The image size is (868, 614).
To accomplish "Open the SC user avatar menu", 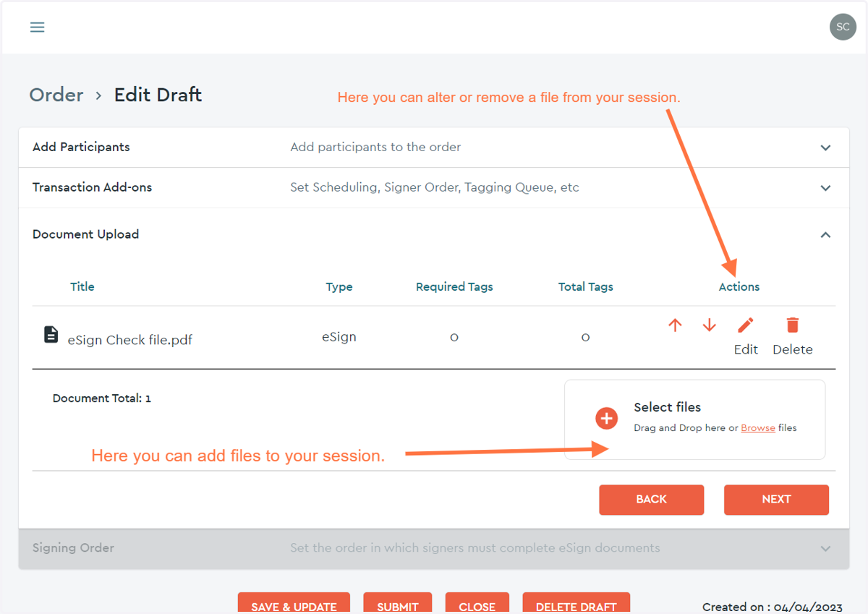I will pyautogui.click(x=843, y=27).
